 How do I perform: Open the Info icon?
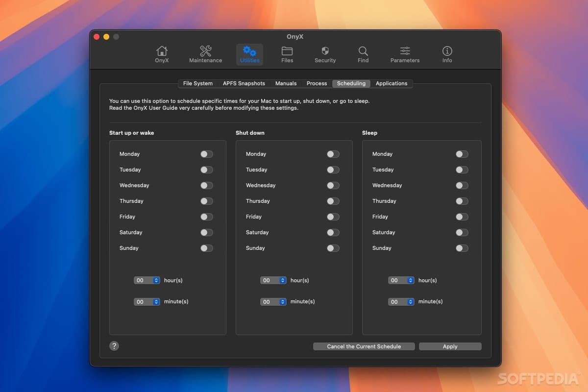pyautogui.click(x=447, y=54)
